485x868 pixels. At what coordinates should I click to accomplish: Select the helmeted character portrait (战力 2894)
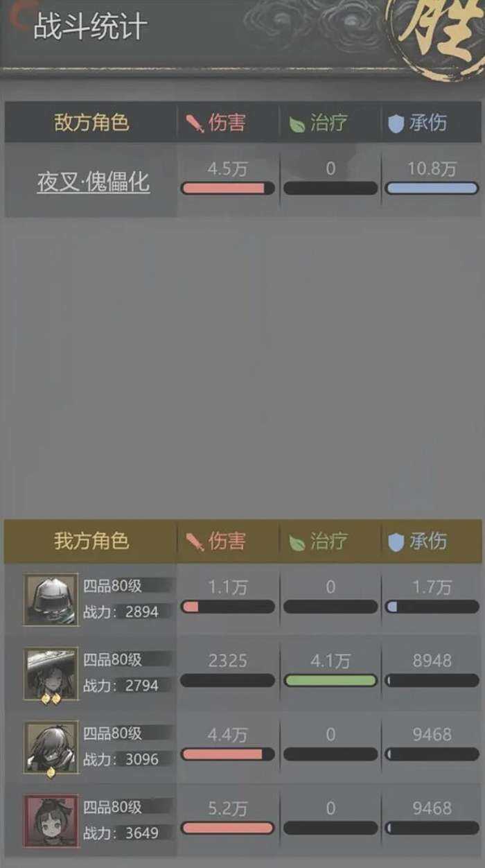tap(51, 600)
